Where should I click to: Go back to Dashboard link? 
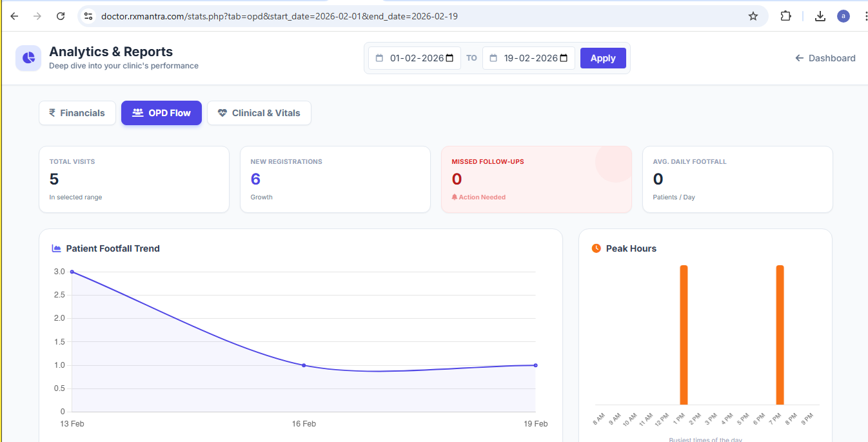coord(825,58)
